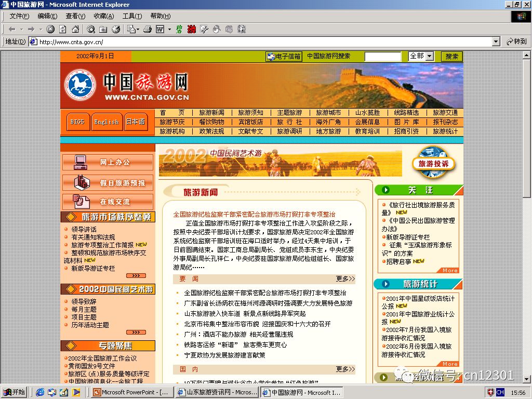
Task: Click 更多>> next to 国内
Action: 345,369
